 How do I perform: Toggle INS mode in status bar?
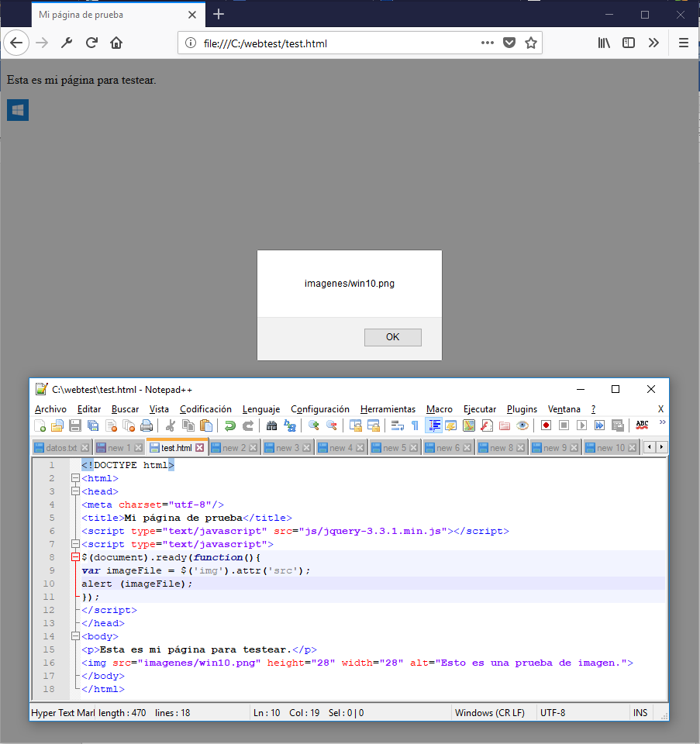point(640,713)
